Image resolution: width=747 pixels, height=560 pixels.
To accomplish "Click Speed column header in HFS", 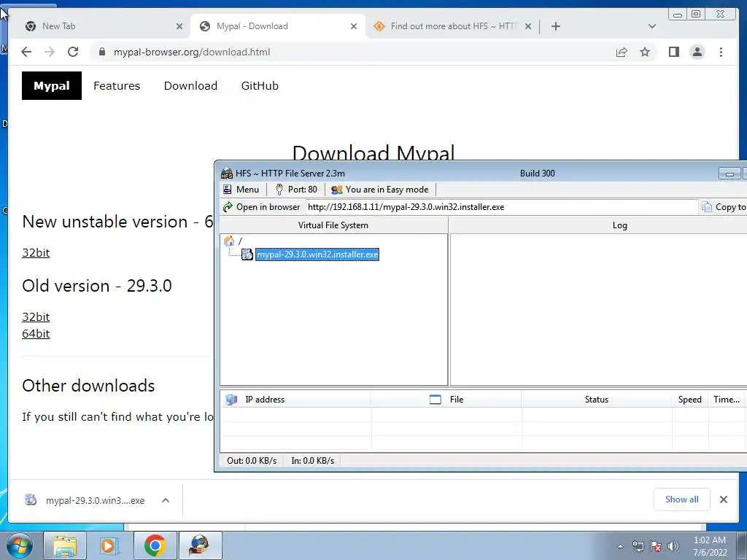I will [690, 400].
